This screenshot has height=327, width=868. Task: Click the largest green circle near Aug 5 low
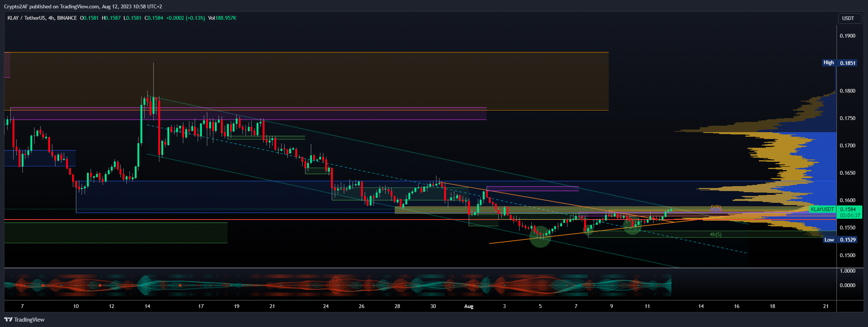(x=540, y=236)
